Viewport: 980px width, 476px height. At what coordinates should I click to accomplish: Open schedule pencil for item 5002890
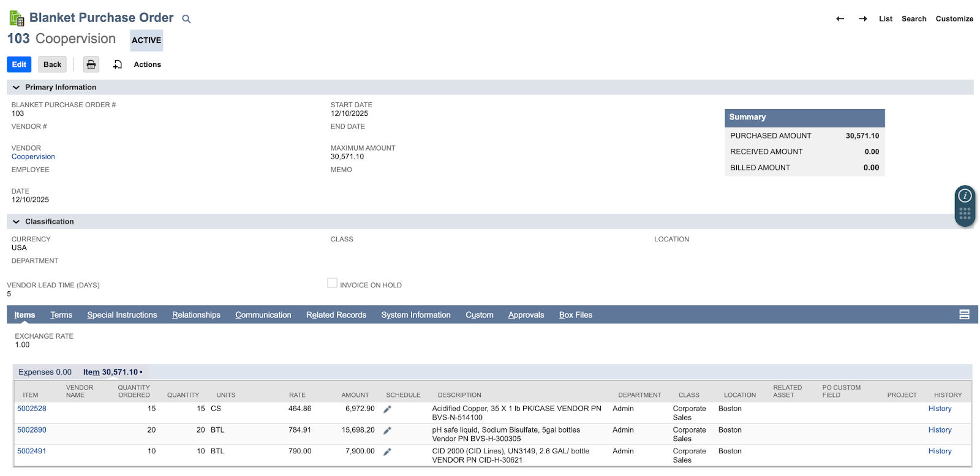(x=387, y=431)
